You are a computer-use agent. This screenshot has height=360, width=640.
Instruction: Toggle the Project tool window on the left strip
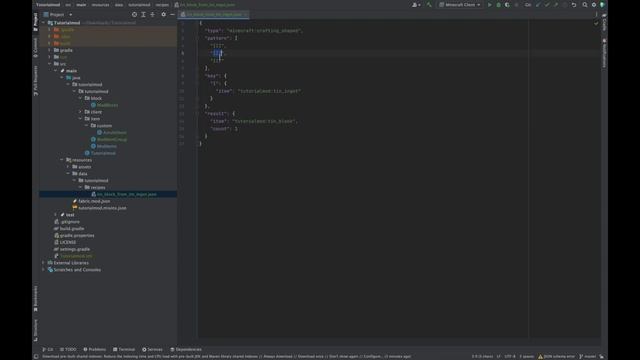(x=36, y=22)
